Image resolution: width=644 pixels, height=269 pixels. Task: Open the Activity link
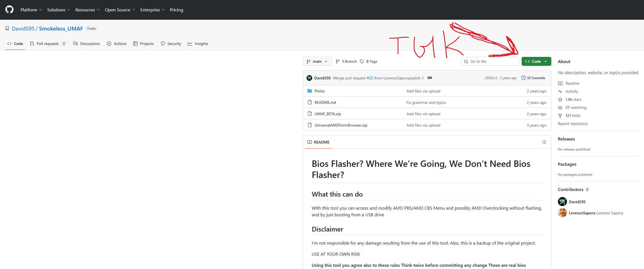coord(572,91)
